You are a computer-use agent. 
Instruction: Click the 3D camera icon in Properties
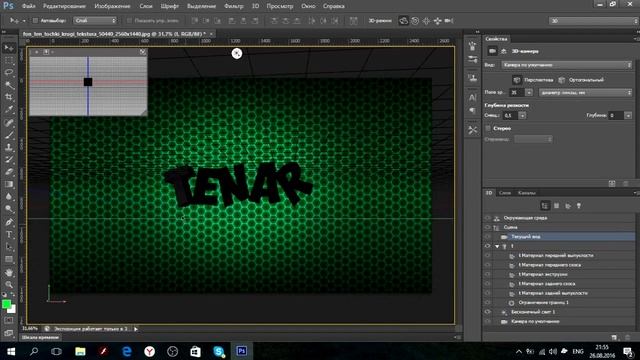coord(492,51)
